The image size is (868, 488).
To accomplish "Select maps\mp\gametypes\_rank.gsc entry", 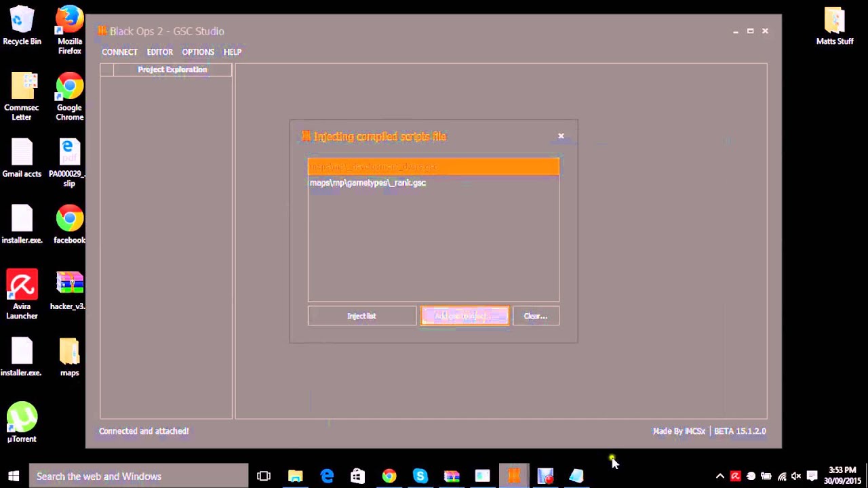I will (433, 183).
